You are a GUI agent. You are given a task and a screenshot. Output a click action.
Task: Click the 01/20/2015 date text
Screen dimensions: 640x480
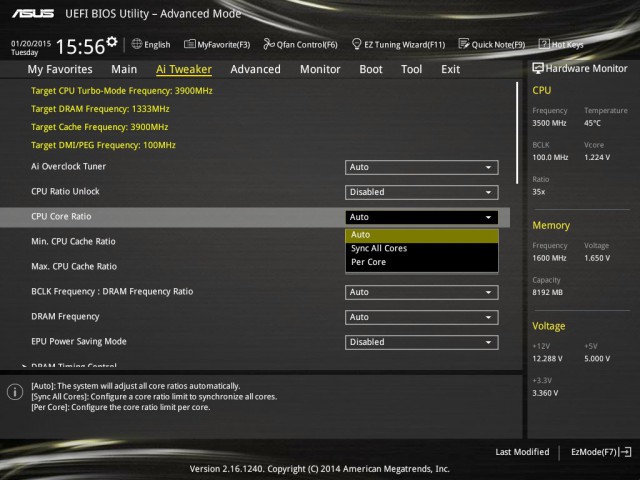point(31,43)
